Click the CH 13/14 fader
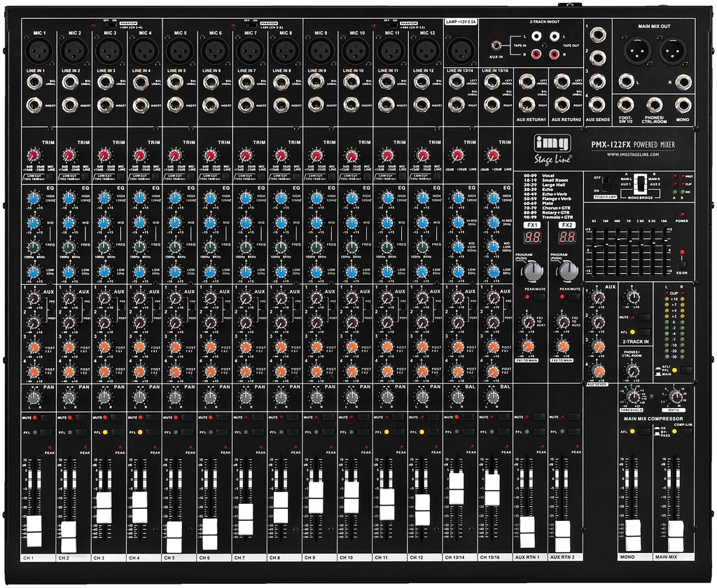 [457, 488]
